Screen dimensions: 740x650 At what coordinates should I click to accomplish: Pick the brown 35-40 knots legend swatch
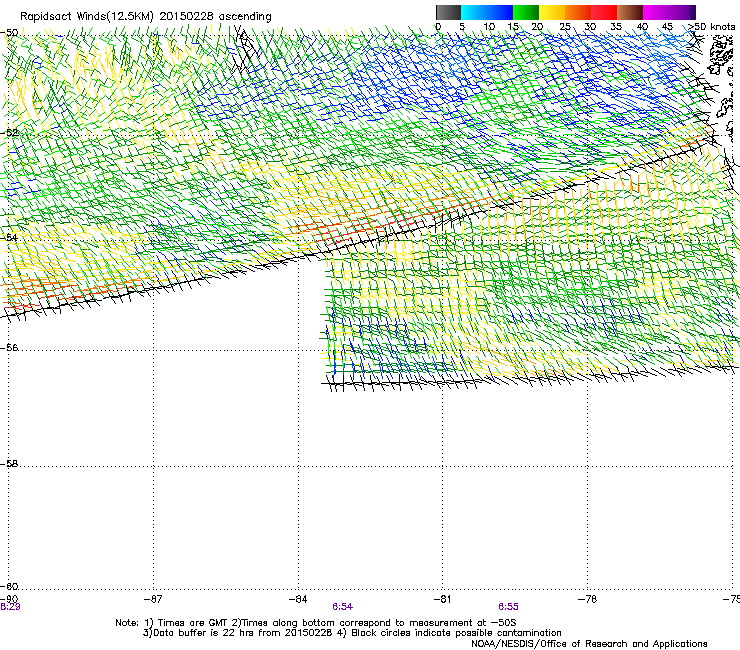pos(630,12)
